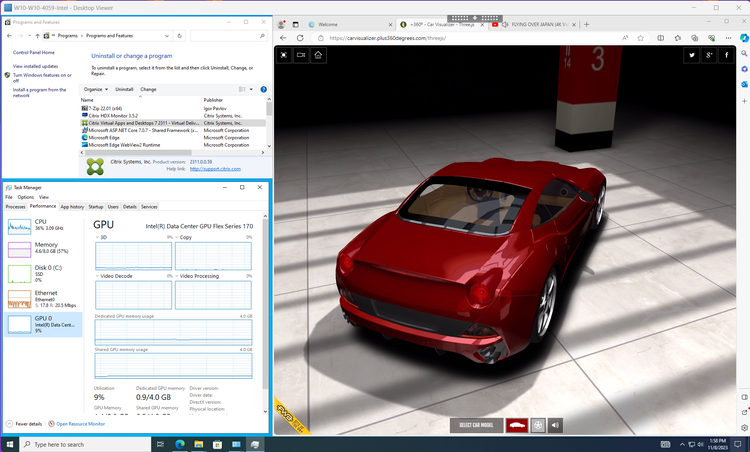Viewport: 750px width, 452px height.
Task: Switch to the Services tab in Task Manager
Action: tap(149, 207)
